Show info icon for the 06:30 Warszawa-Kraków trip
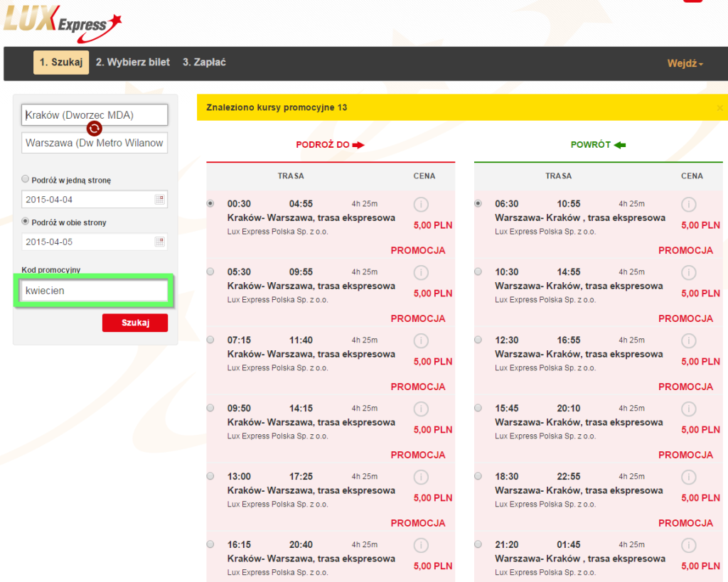The height and width of the screenshot is (582, 728). (x=688, y=204)
